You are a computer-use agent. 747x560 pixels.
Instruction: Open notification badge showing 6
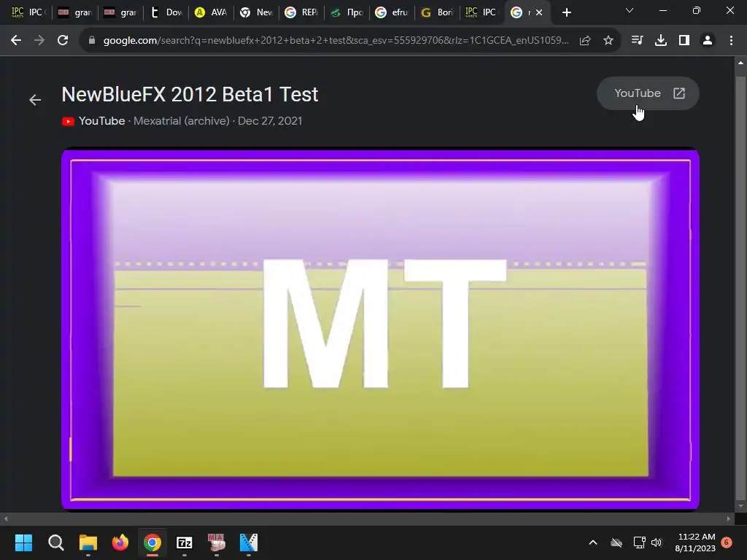[727, 542]
